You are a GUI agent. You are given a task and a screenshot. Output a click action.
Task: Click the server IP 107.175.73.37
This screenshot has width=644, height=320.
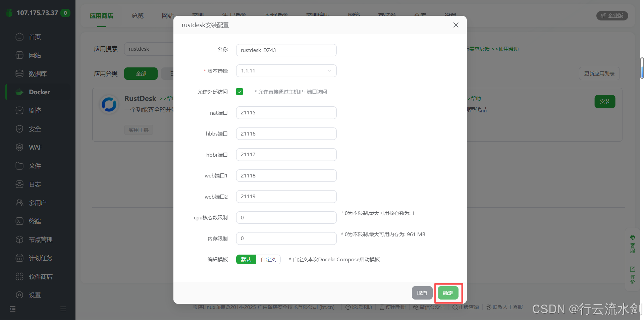click(x=37, y=13)
